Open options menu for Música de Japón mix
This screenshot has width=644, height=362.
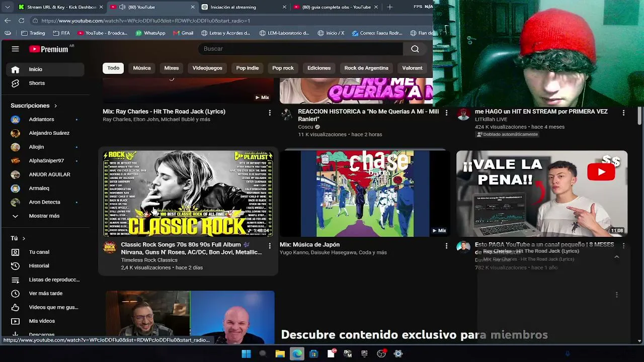pos(446,246)
